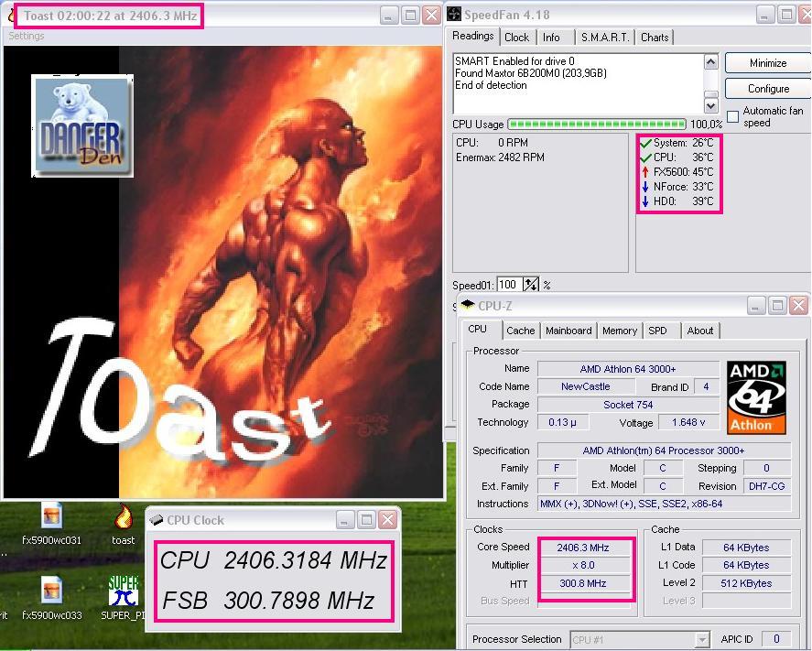Viewport: 812px width, 651px height.
Task: Click the NForce blue down-arrow icon
Action: point(645,187)
